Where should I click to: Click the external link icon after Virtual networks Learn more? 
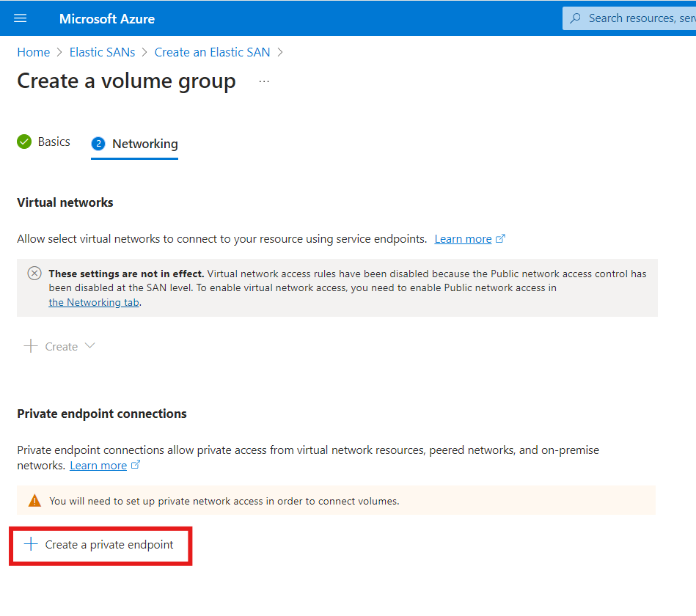(x=500, y=239)
